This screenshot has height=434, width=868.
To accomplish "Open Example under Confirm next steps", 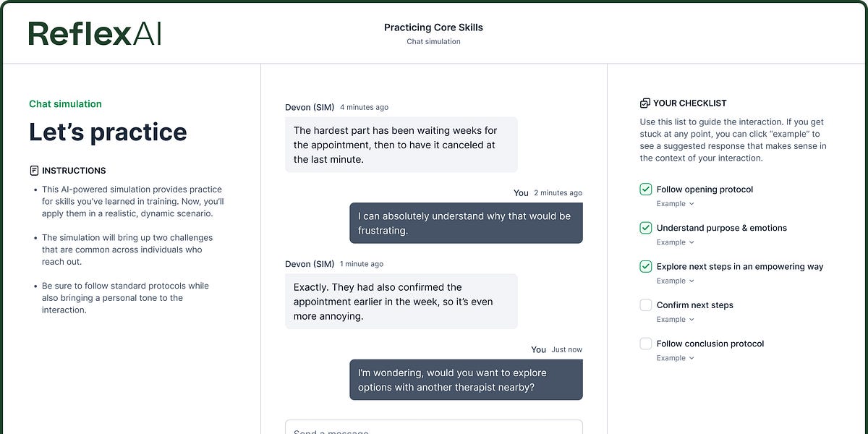I will coord(675,319).
